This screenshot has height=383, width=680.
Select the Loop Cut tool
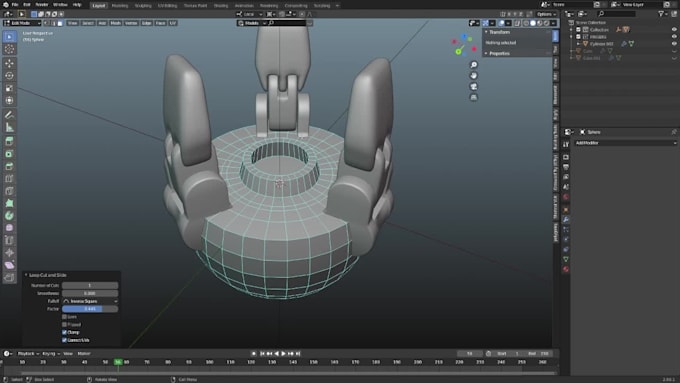click(x=10, y=179)
